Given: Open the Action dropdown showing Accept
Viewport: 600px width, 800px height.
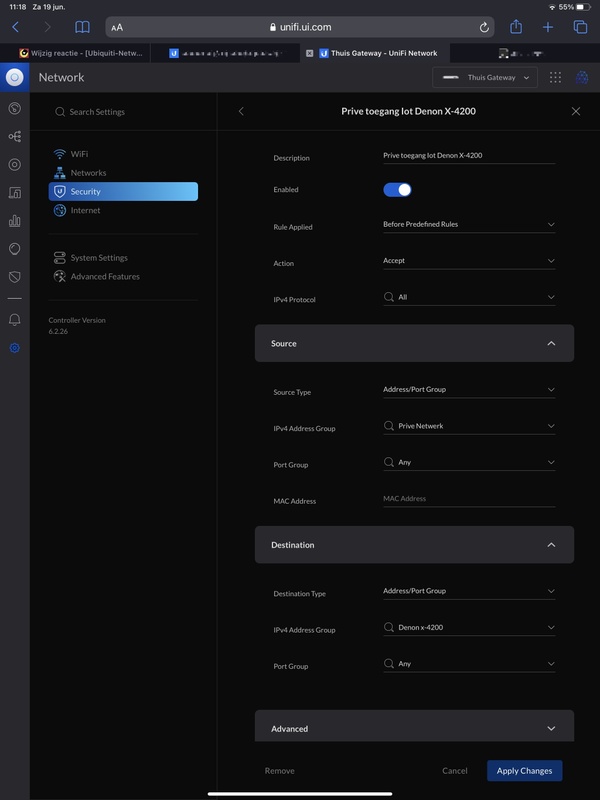Looking at the screenshot, I should (468, 261).
